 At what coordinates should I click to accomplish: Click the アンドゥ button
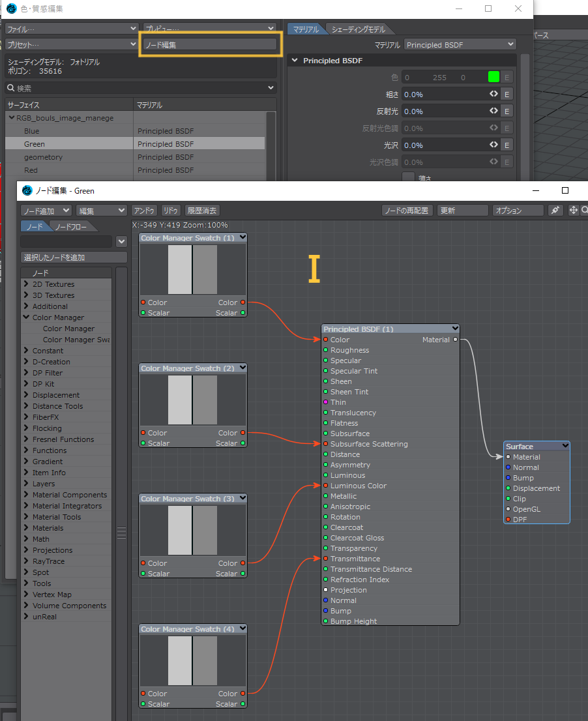pyautogui.click(x=144, y=210)
